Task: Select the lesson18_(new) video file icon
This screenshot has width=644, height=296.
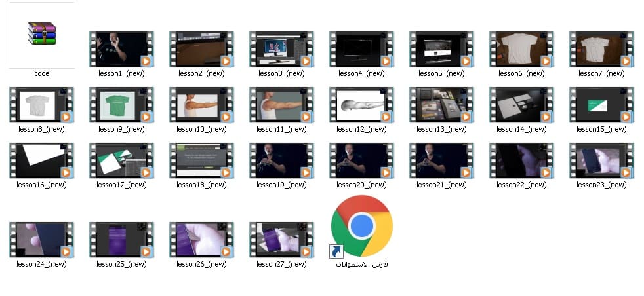Action: [x=202, y=160]
